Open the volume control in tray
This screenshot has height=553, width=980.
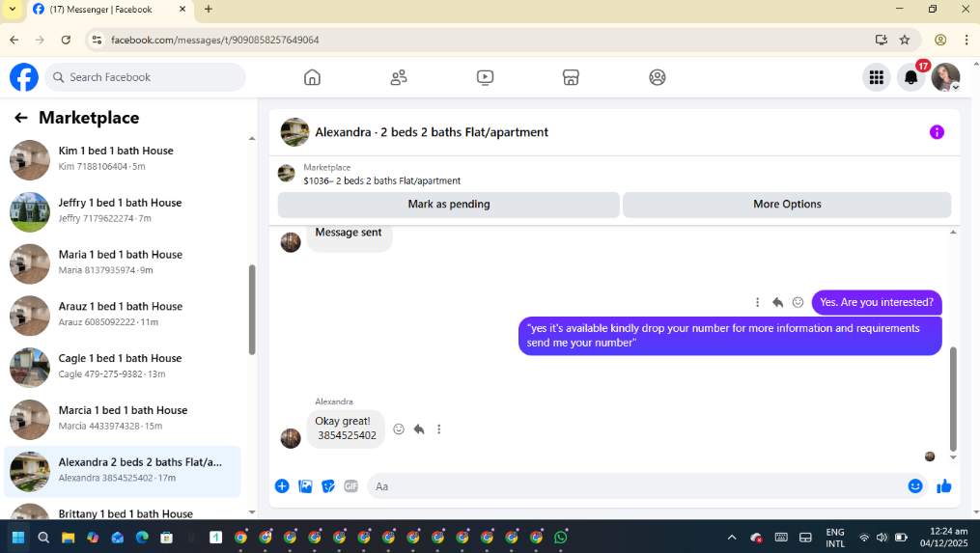[882, 538]
